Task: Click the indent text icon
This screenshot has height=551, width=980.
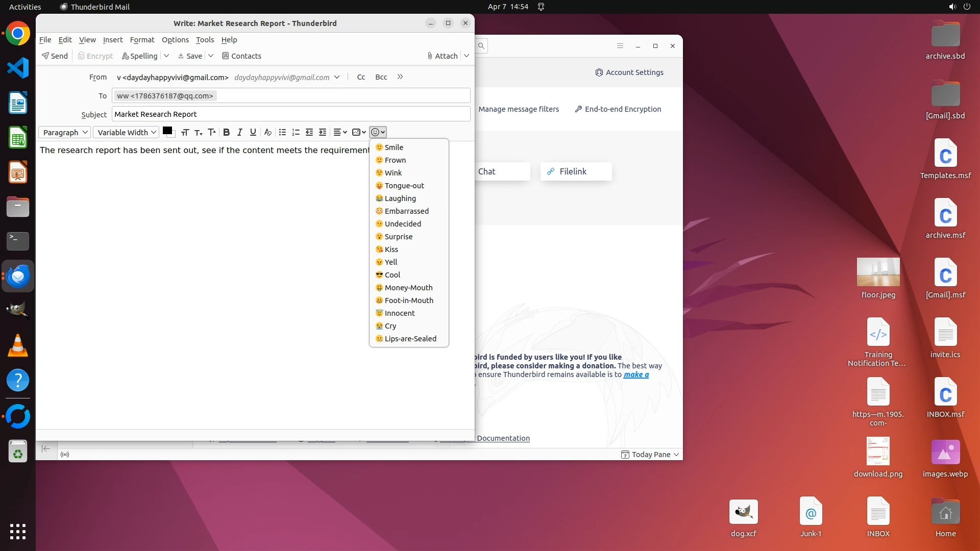Action: (323, 133)
